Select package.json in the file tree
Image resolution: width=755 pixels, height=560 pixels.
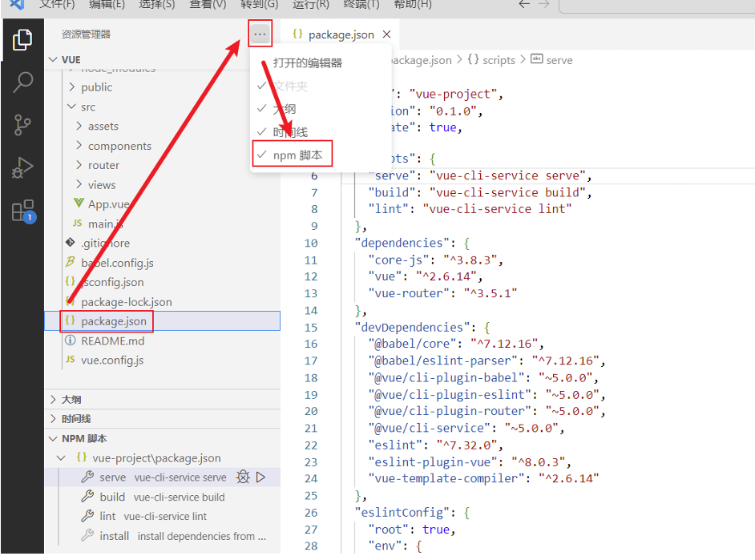(x=162, y=321)
